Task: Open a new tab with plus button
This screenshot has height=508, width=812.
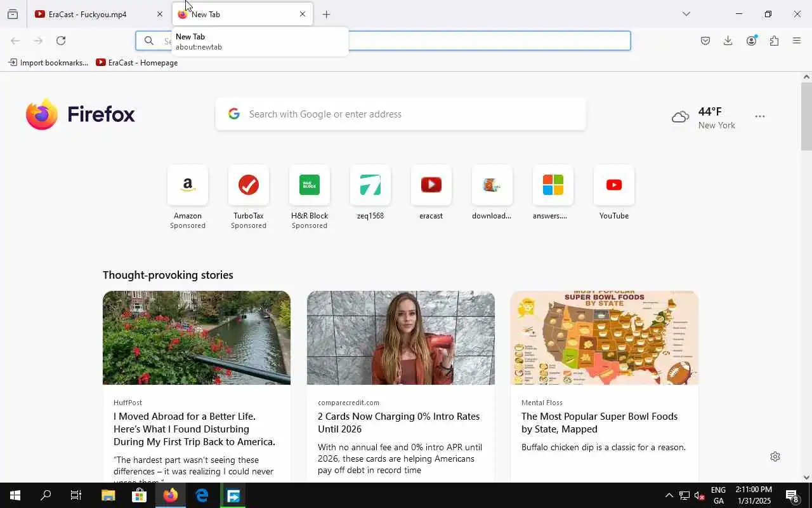Action: click(326, 14)
